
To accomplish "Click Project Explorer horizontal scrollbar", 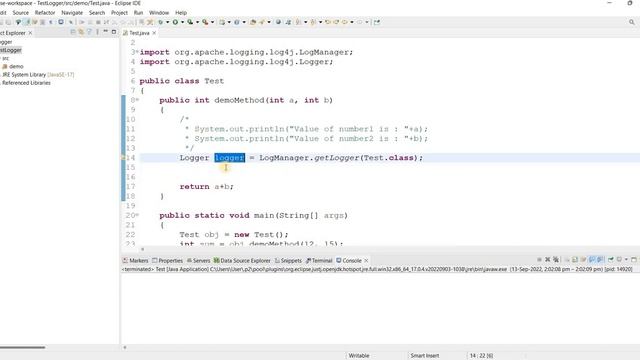I will click(22, 347).
